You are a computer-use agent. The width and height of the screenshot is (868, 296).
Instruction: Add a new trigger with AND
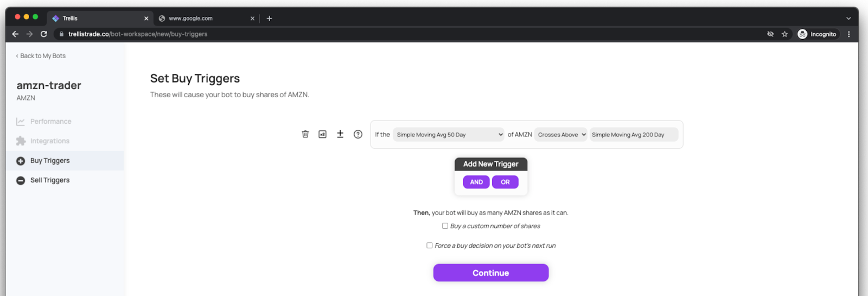(476, 182)
